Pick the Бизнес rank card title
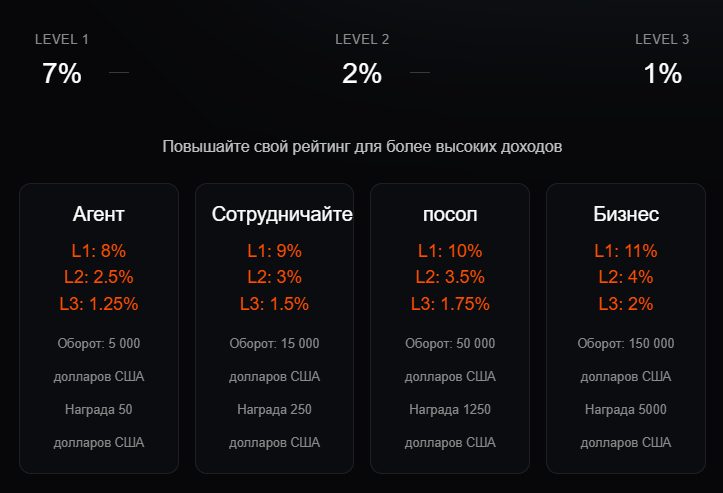This screenshot has width=723, height=493. [x=626, y=214]
